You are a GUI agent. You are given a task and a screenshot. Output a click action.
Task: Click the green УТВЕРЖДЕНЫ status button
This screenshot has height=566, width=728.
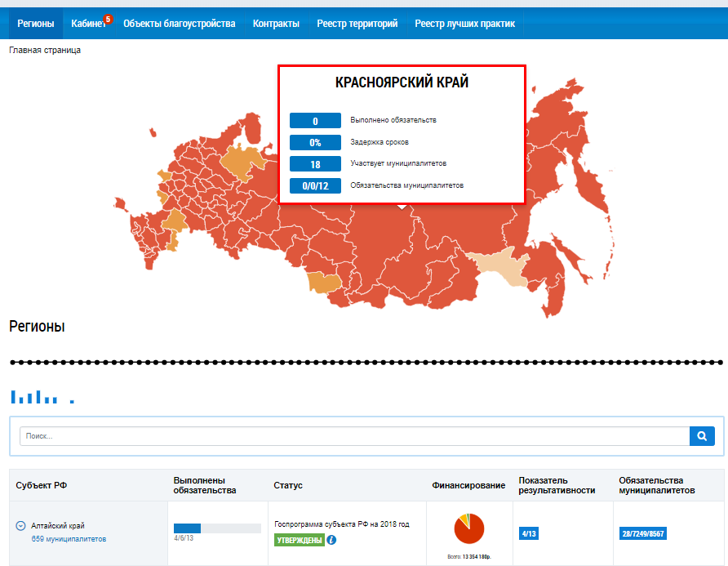coord(299,540)
